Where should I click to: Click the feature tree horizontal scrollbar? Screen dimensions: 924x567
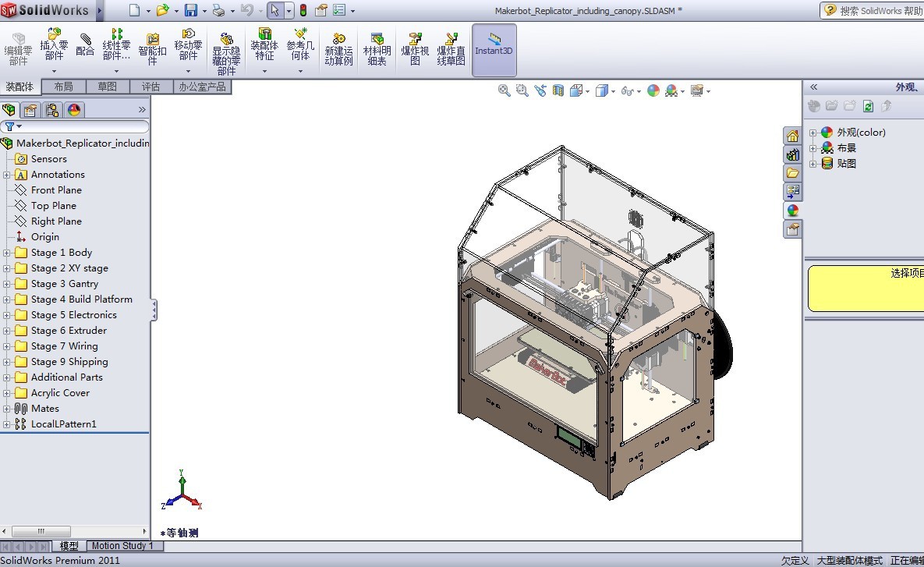pos(41,531)
